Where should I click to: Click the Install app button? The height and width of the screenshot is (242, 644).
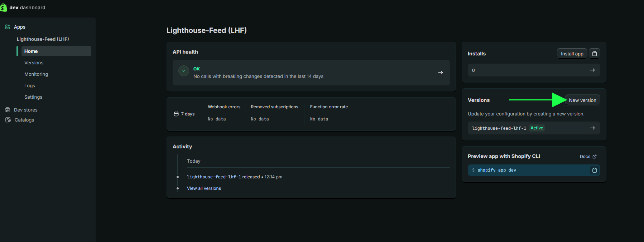coord(572,54)
